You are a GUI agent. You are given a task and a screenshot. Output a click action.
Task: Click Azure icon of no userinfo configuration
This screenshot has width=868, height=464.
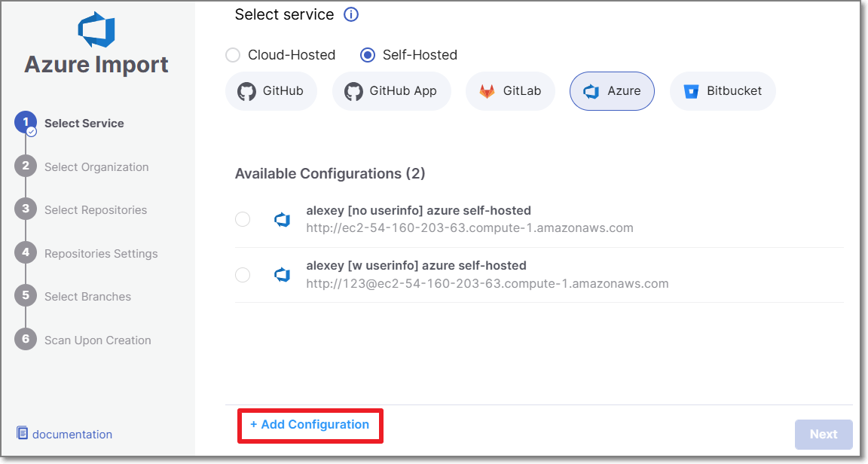click(x=282, y=220)
